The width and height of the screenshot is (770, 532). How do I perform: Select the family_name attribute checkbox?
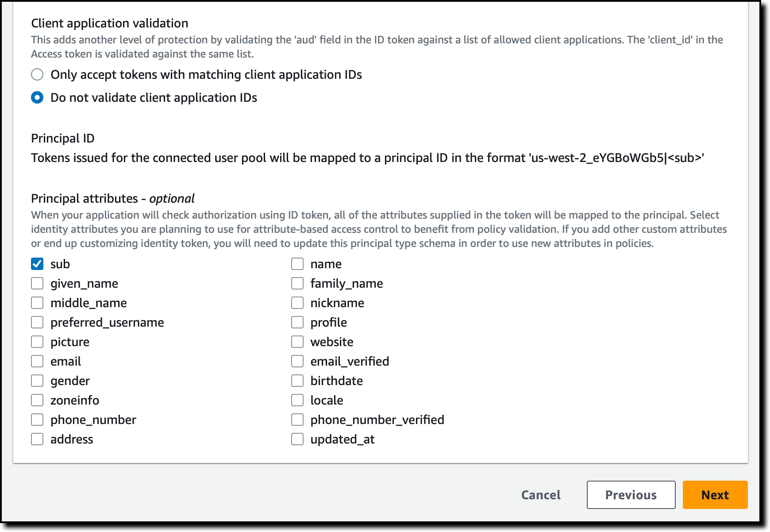tap(297, 283)
